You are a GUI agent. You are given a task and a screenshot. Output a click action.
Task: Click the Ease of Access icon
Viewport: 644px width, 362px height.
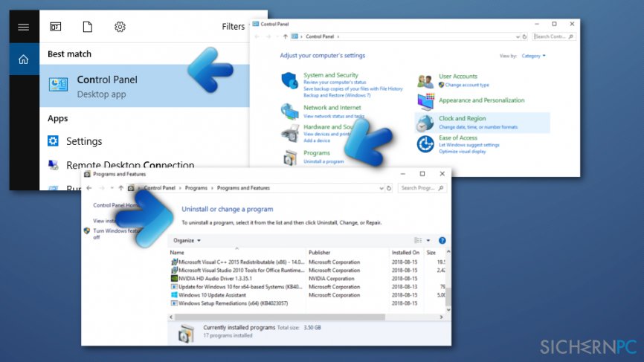425,144
